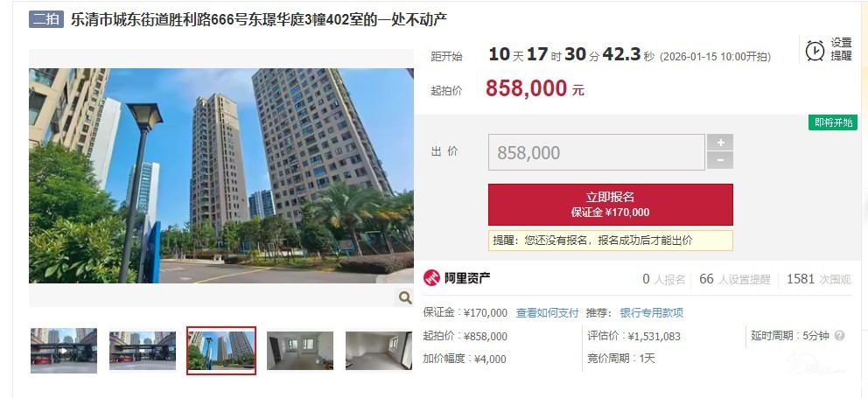Screen dimensions: 868x398
Task: Click the 立即报名 registration button
Action: (611, 205)
